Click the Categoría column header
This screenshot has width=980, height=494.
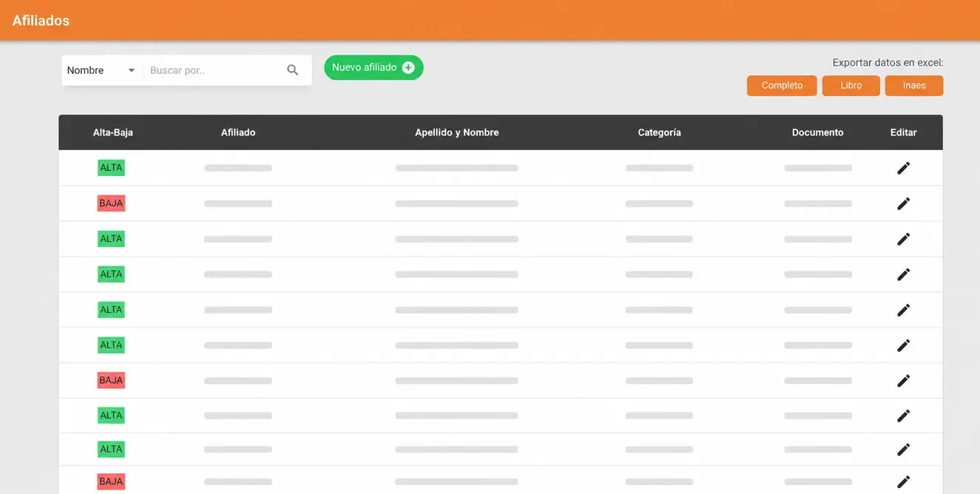(660, 132)
